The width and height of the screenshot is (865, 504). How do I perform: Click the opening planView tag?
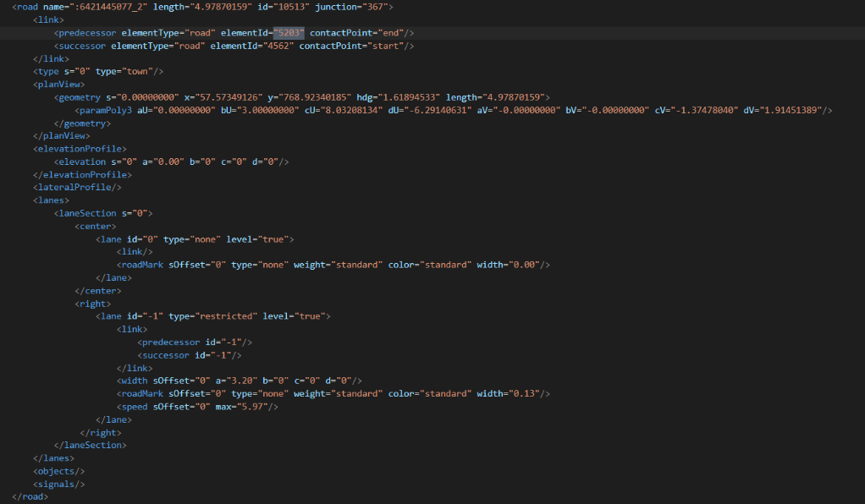59,85
